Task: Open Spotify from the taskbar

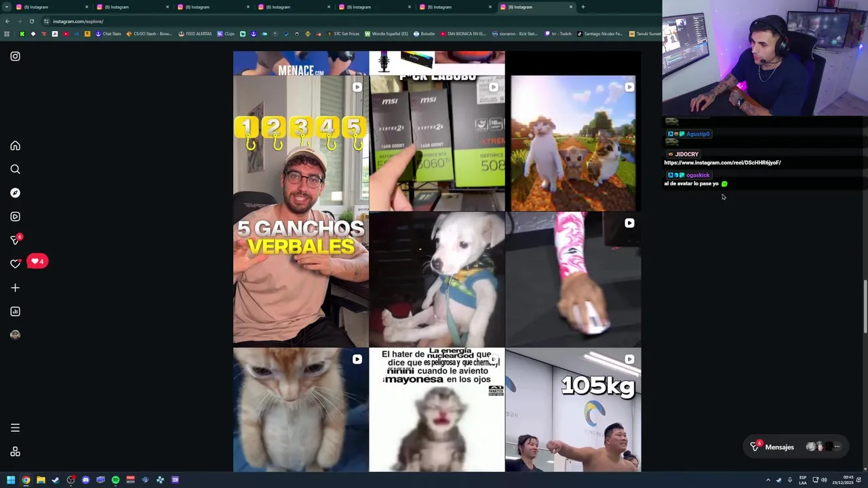Action: click(x=115, y=480)
